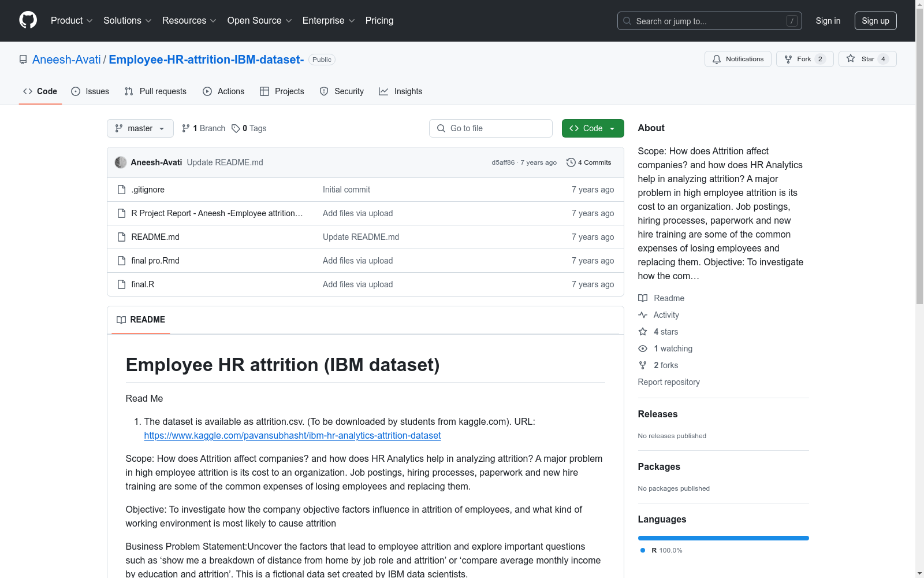The height and width of the screenshot is (578, 924).
Task: Open the Initial commit message link
Action: click(346, 190)
